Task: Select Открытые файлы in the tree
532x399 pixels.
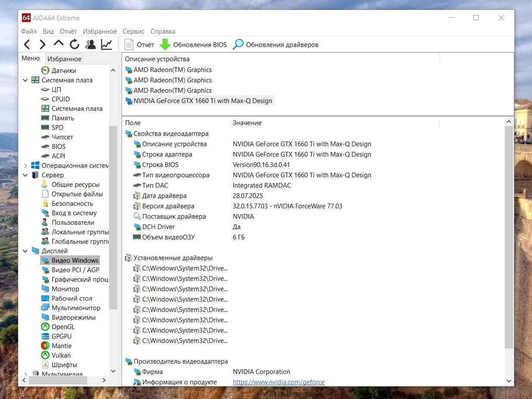Action: click(x=72, y=194)
